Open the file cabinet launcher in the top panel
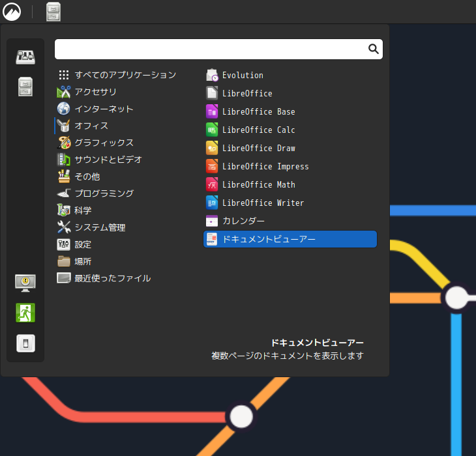This screenshot has width=476, height=456. tap(53, 12)
